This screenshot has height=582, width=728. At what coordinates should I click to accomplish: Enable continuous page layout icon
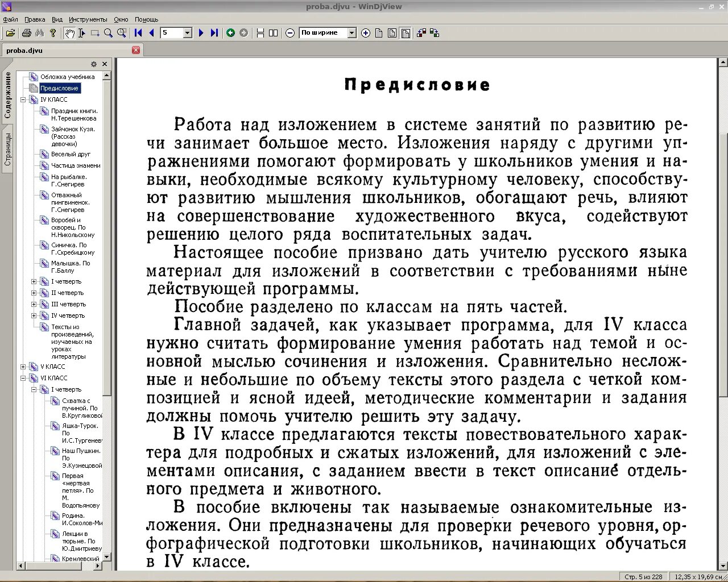(x=260, y=33)
